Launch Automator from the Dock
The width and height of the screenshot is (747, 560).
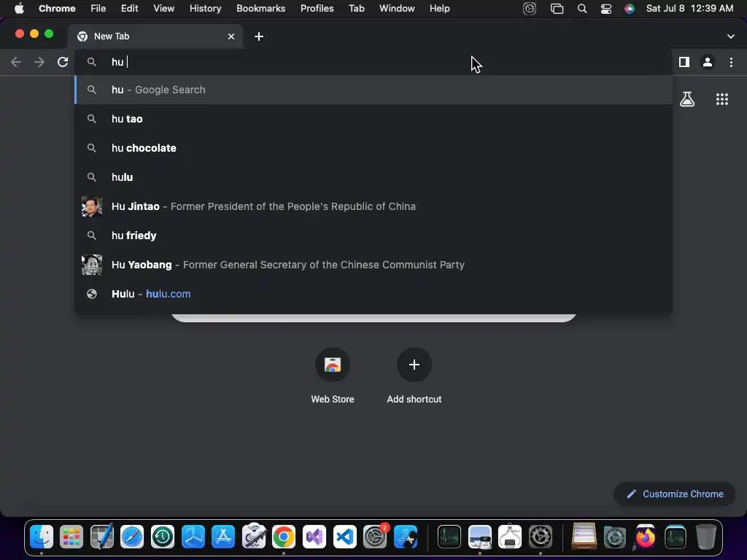[253, 537]
